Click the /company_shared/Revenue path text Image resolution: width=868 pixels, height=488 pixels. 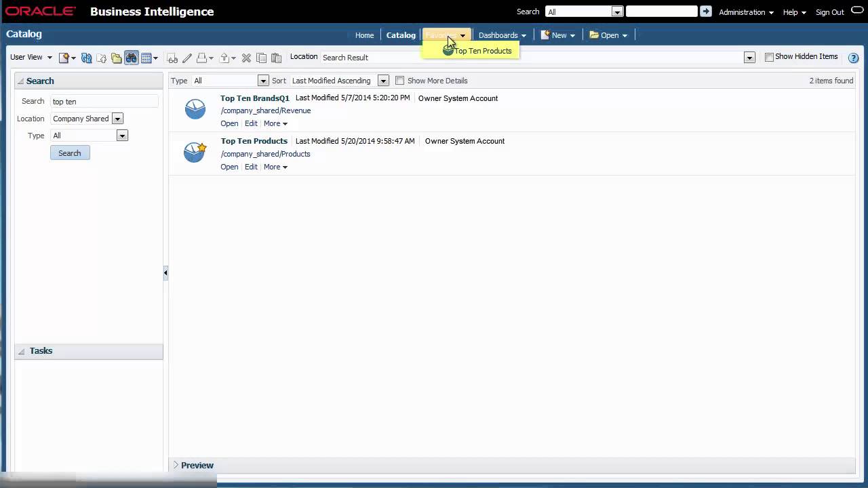click(266, 110)
